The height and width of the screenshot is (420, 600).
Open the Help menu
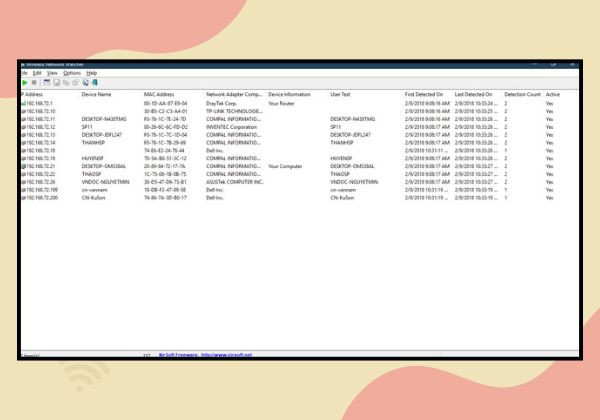91,73
